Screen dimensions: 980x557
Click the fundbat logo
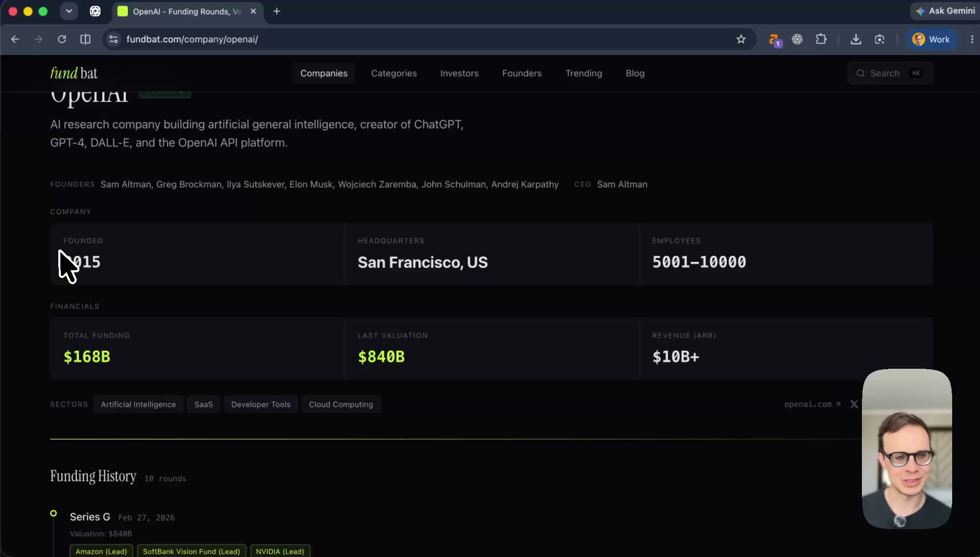74,73
